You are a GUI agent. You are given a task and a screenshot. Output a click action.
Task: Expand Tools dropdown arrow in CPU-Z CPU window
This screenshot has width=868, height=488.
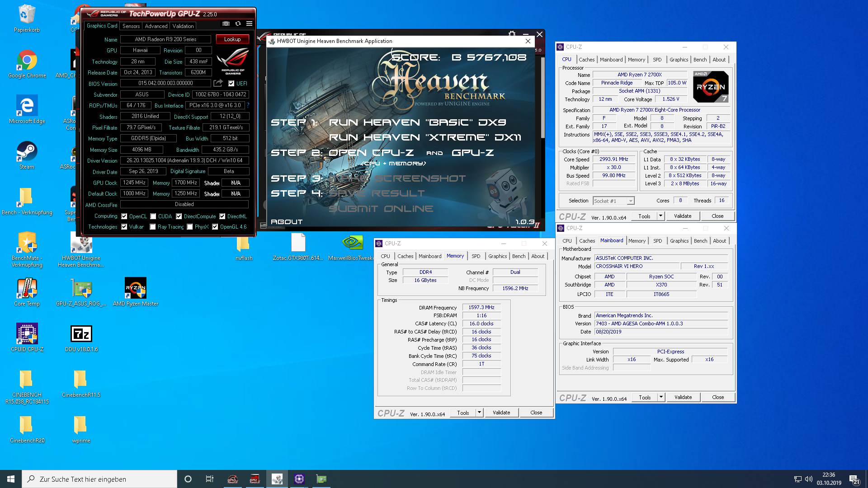660,216
